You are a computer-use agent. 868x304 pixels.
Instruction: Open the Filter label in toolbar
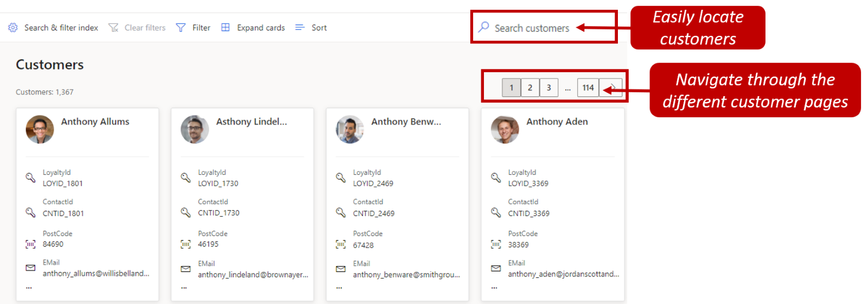coord(201,28)
